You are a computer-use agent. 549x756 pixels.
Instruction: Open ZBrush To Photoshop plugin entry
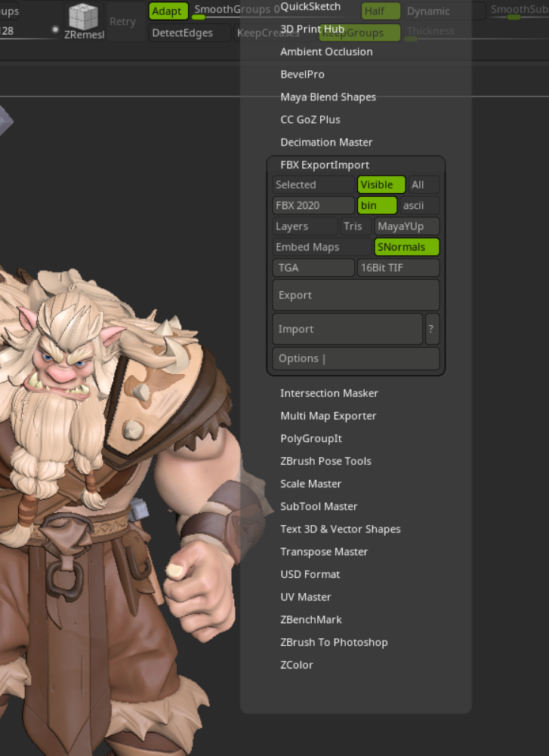tap(334, 643)
